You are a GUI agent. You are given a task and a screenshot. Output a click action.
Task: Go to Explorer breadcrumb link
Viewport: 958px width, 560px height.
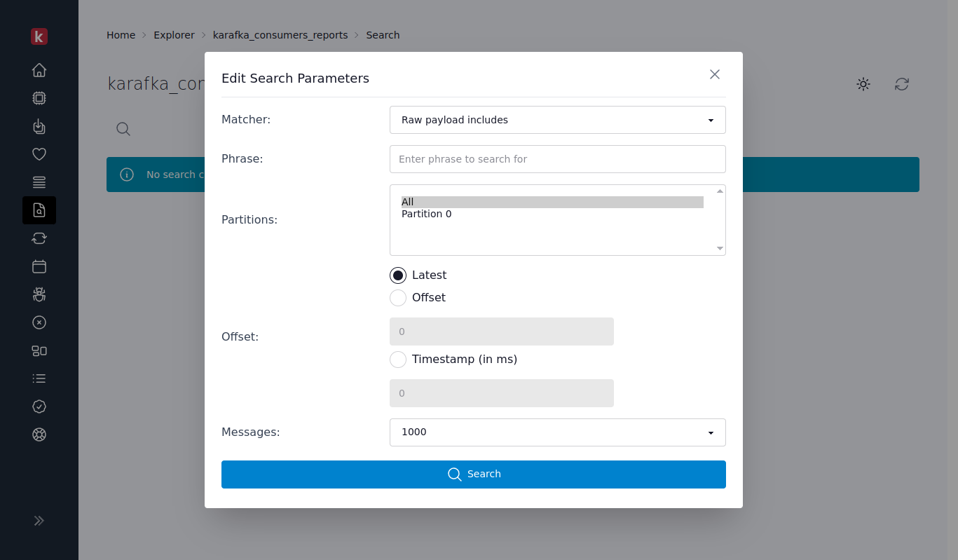coord(174,35)
